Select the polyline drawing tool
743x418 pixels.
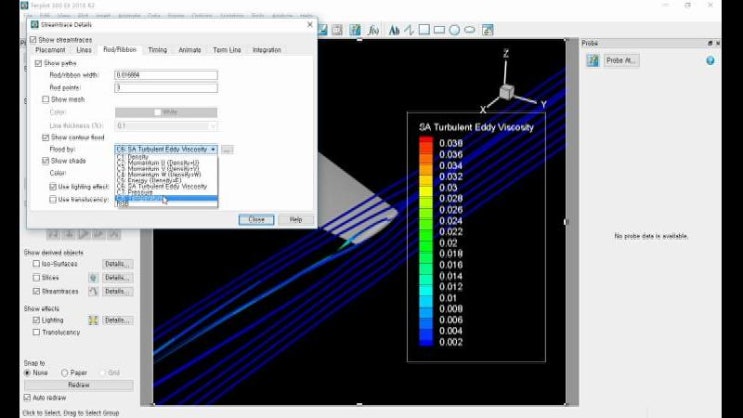click(x=408, y=30)
